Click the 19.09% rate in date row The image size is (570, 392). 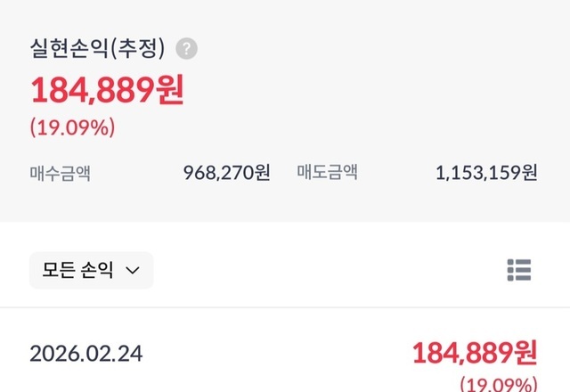(498, 385)
